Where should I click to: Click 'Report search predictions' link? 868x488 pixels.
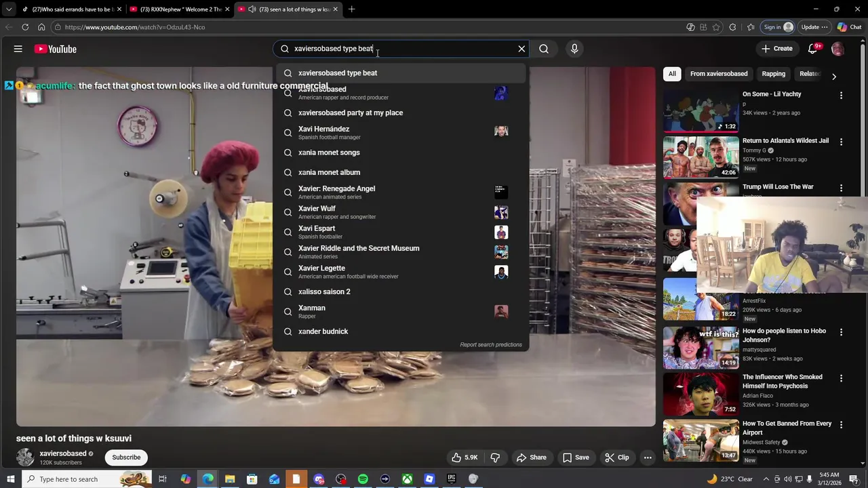[x=491, y=345]
